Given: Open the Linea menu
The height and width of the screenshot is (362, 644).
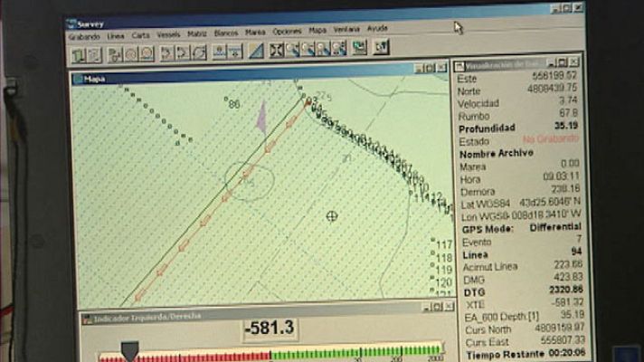Looking at the screenshot, I should point(116,36).
